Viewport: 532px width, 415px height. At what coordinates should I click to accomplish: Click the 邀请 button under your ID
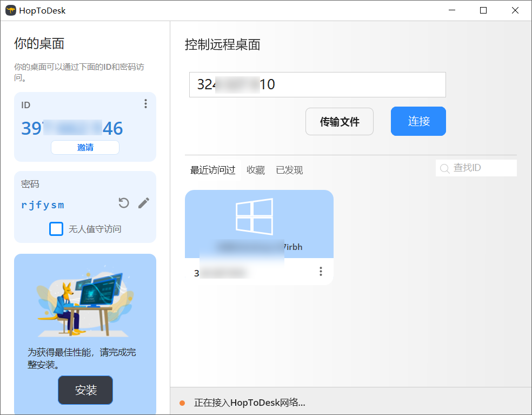click(85, 147)
